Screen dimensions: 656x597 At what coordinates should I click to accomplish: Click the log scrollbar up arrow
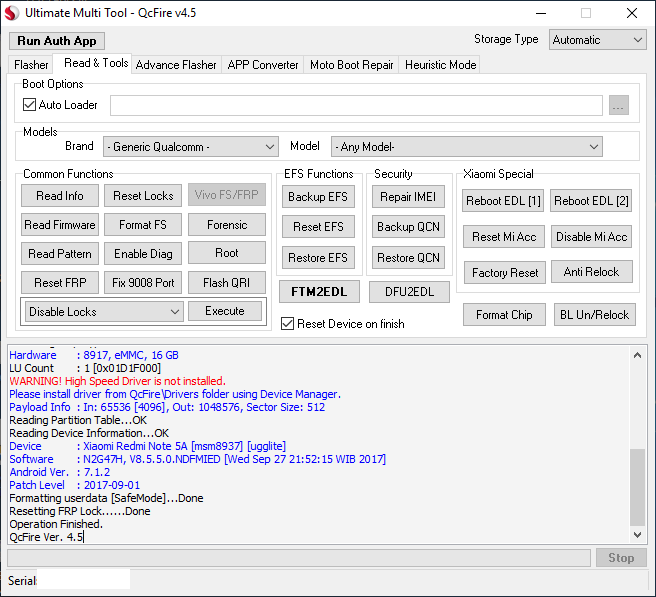(637, 356)
